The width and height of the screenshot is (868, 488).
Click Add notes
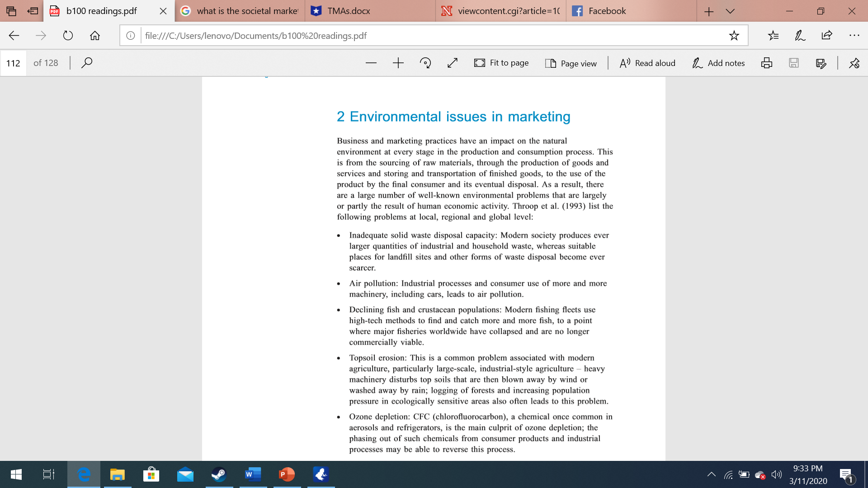click(718, 63)
